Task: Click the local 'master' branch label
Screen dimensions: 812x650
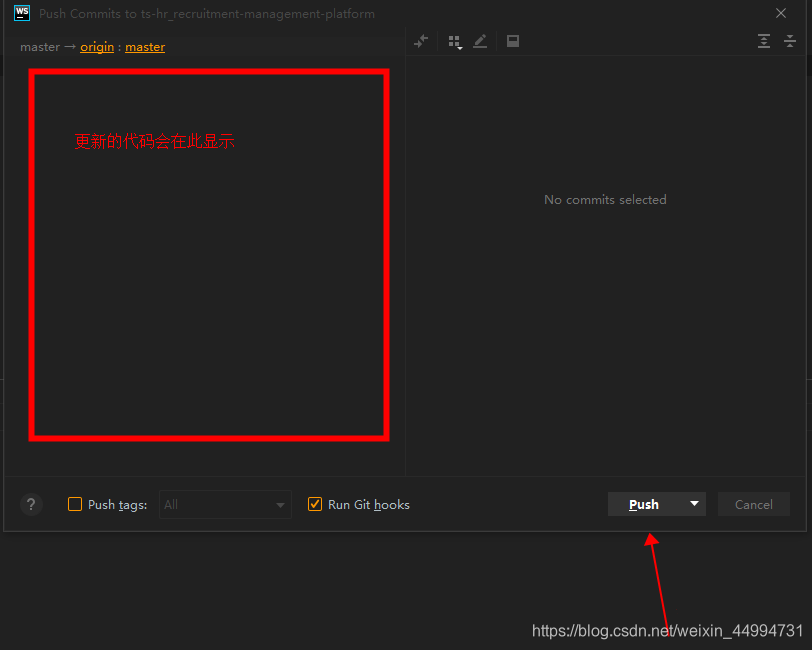Action: [x=40, y=47]
